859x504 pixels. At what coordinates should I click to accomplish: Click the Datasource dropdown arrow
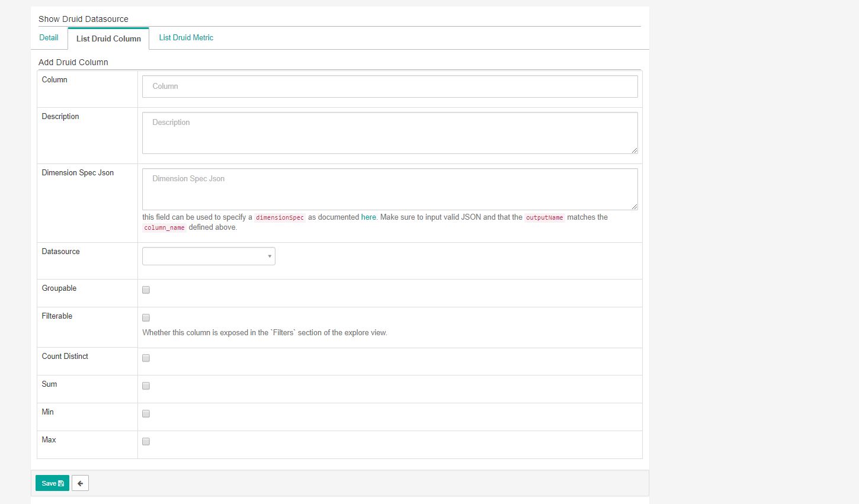click(270, 256)
